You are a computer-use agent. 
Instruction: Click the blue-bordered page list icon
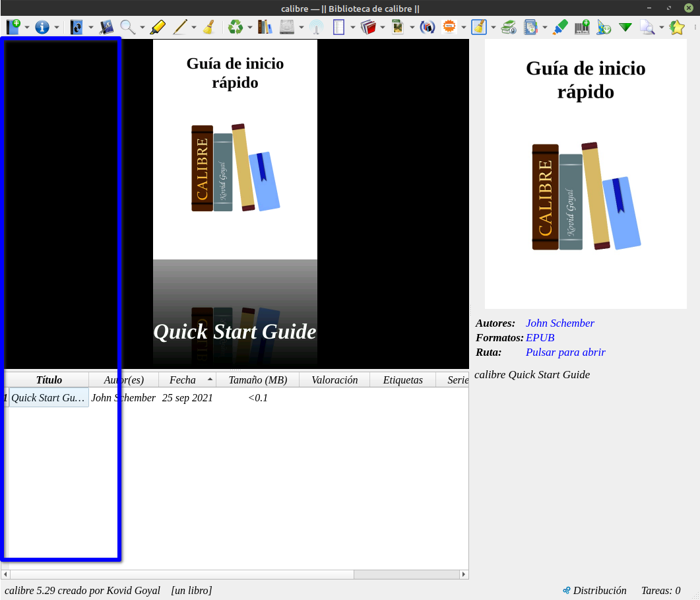point(339,27)
